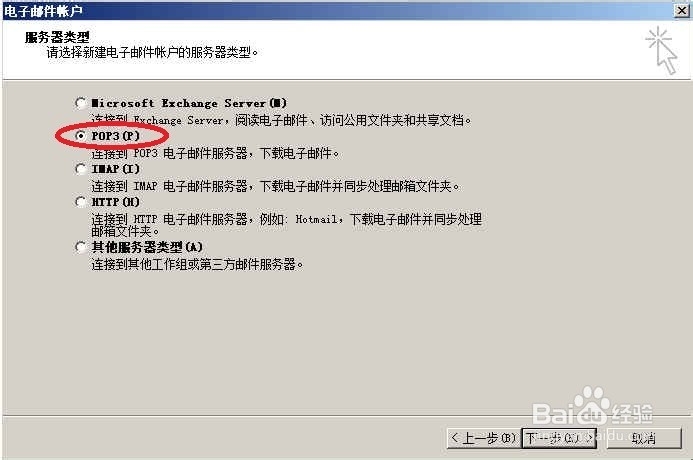This screenshot has height=460, width=693.
Task: Click the 服务器类型 bold heading
Action: pos(57,37)
